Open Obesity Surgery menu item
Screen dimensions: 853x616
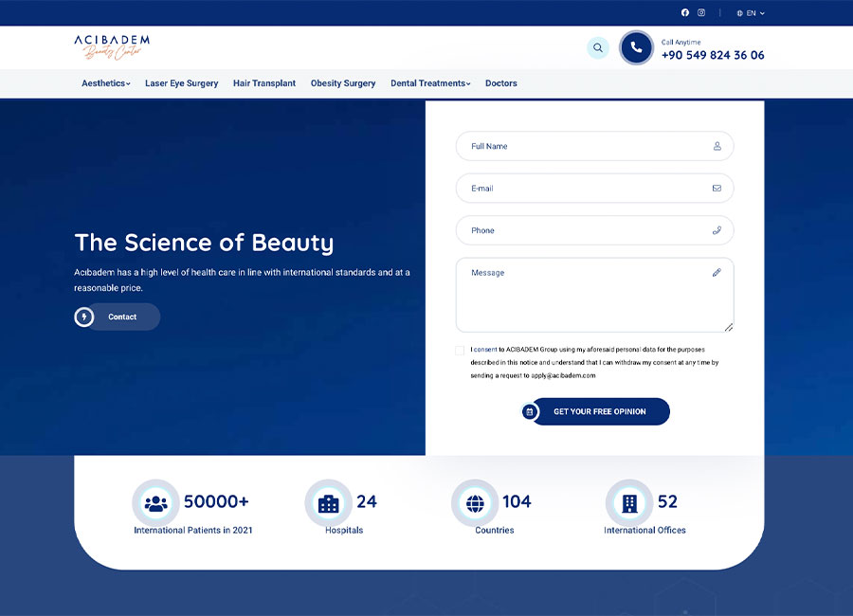343,83
